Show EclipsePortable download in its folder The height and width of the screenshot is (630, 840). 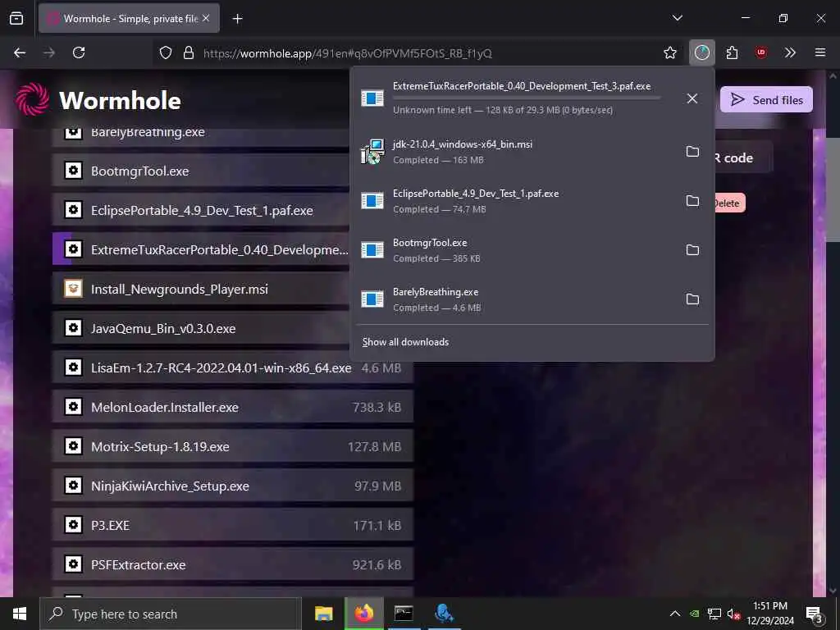[692, 201]
